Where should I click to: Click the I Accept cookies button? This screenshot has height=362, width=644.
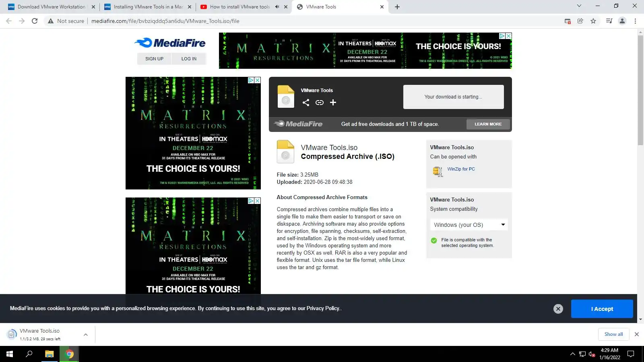[602, 309]
